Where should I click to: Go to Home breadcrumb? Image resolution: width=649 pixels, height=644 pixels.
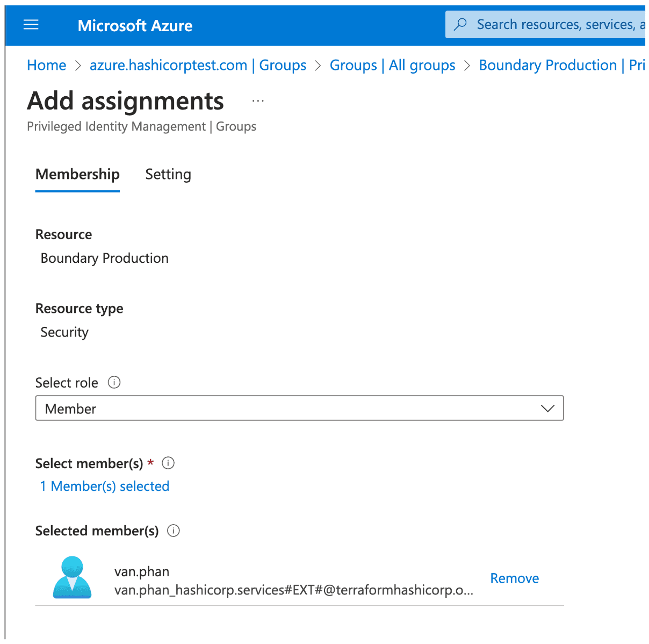pyautogui.click(x=47, y=65)
